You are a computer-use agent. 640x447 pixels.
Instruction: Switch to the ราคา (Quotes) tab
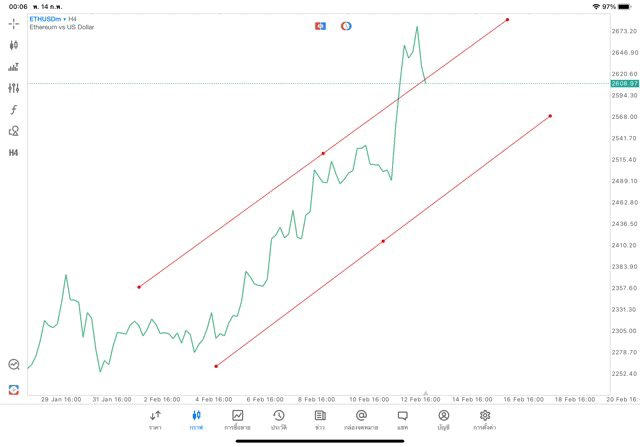pyautogui.click(x=155, y=419)
